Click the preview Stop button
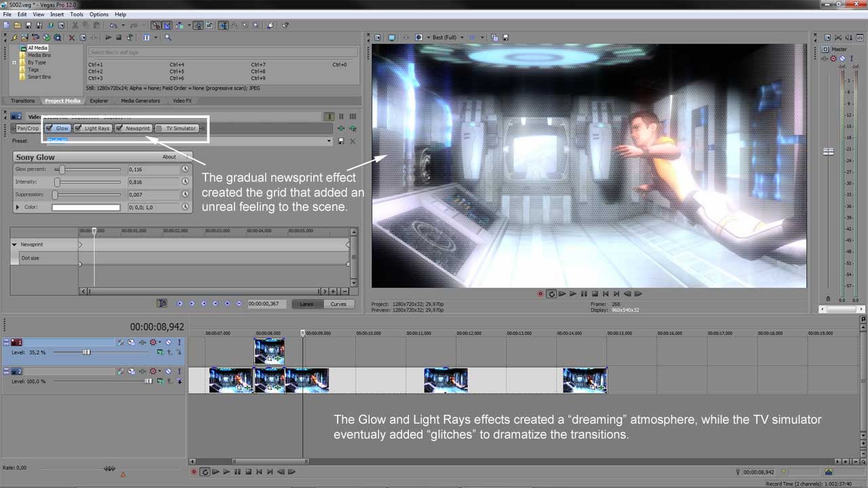 (x=595, y=293)
